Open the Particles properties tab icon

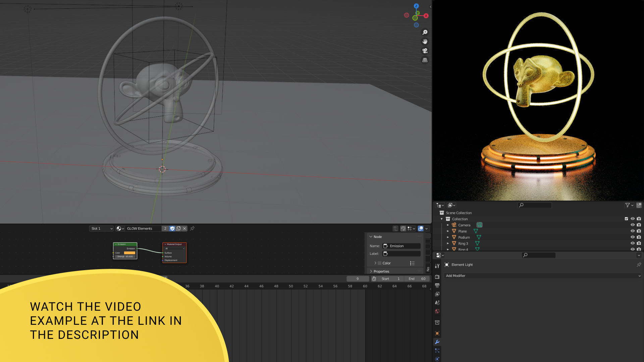[437, 351]
